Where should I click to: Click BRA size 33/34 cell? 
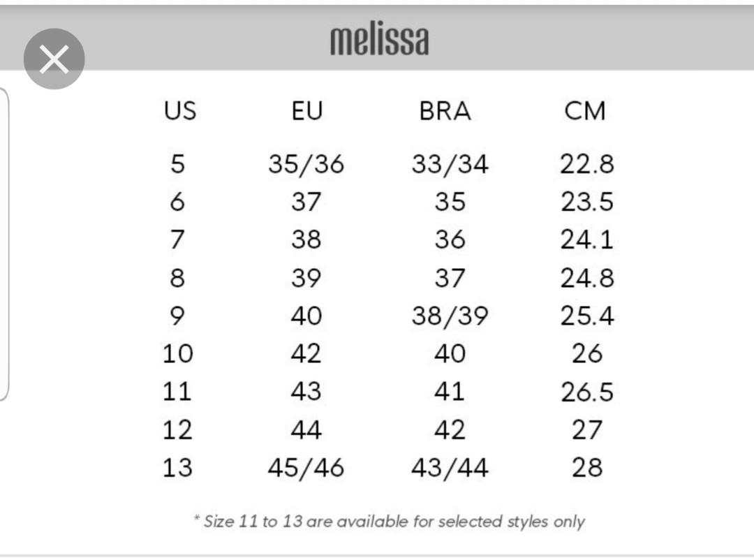pos(450,164)
